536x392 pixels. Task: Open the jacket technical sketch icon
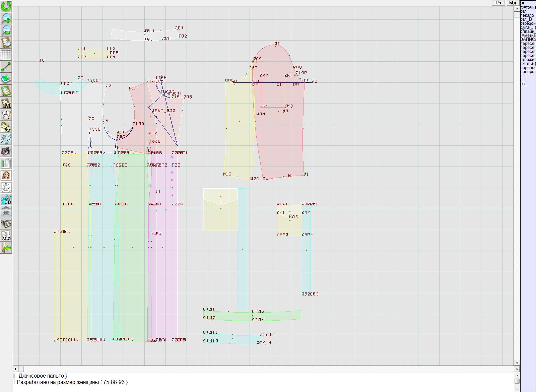6,187
